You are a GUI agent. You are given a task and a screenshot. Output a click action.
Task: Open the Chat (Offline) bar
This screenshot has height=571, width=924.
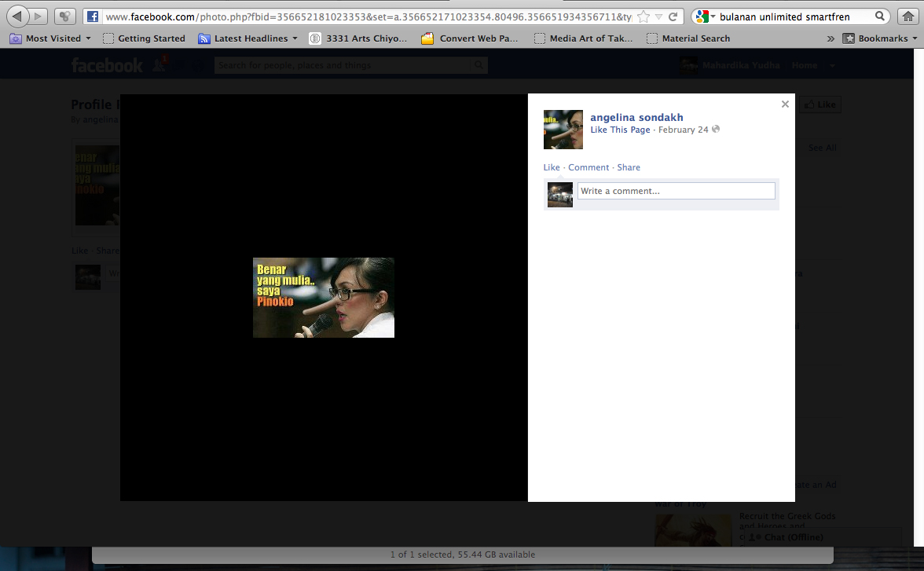point(822,536)
